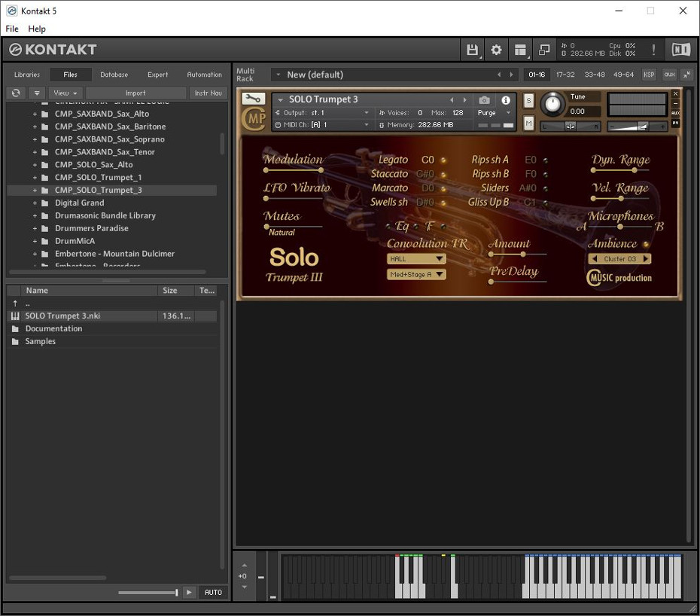Screen dimensions: 700x616
Task: Open Kontakt options gear icon
Action: (x=496, y=50)
